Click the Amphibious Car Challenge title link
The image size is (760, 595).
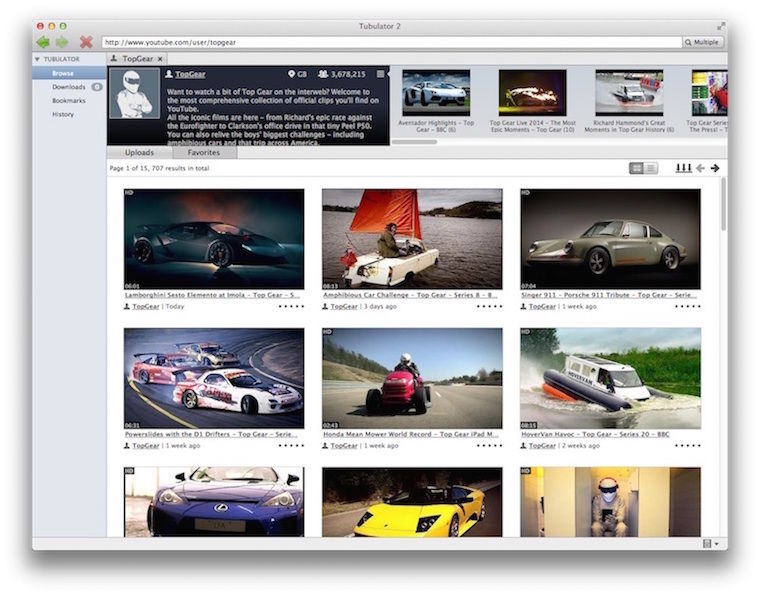click(411, 295)
